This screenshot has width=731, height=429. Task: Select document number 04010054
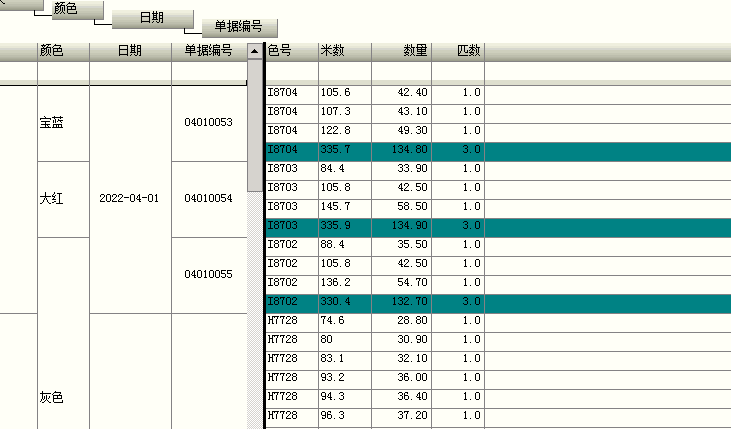tap(209, 200)
